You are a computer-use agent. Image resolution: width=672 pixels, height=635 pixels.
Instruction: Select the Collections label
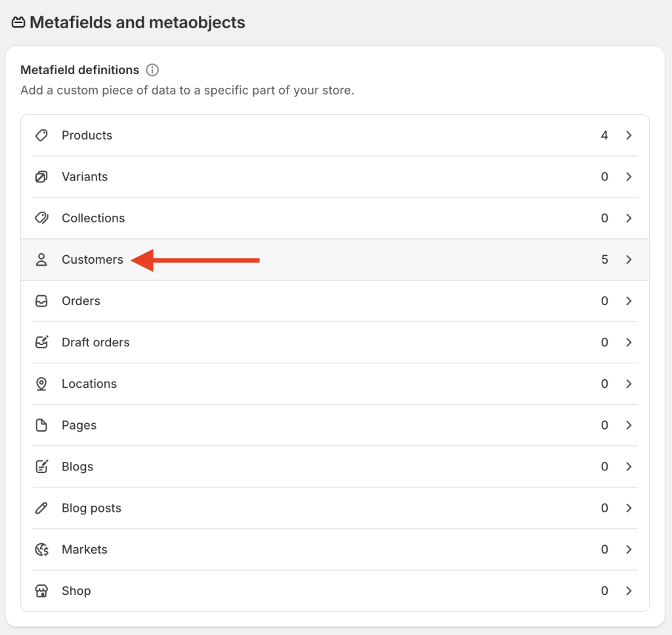click(x=93, y=218)
